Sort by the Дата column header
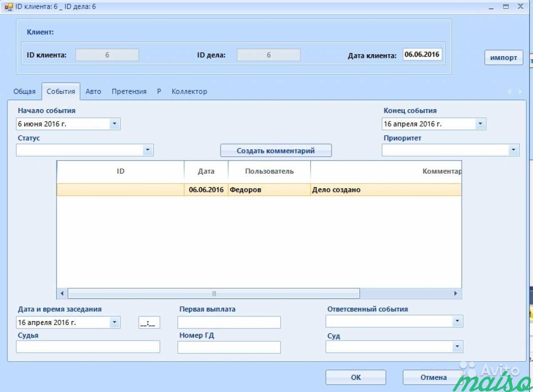 tap(206, 172)
